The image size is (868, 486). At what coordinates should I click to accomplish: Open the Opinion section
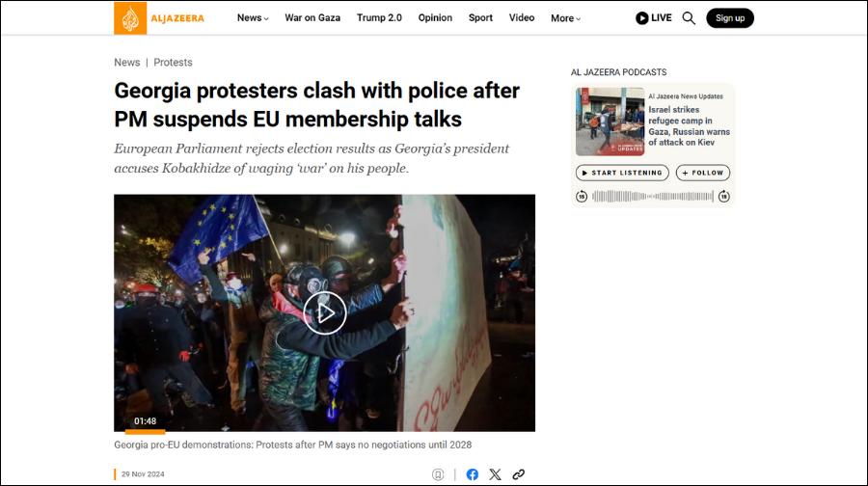pos(435,17)
